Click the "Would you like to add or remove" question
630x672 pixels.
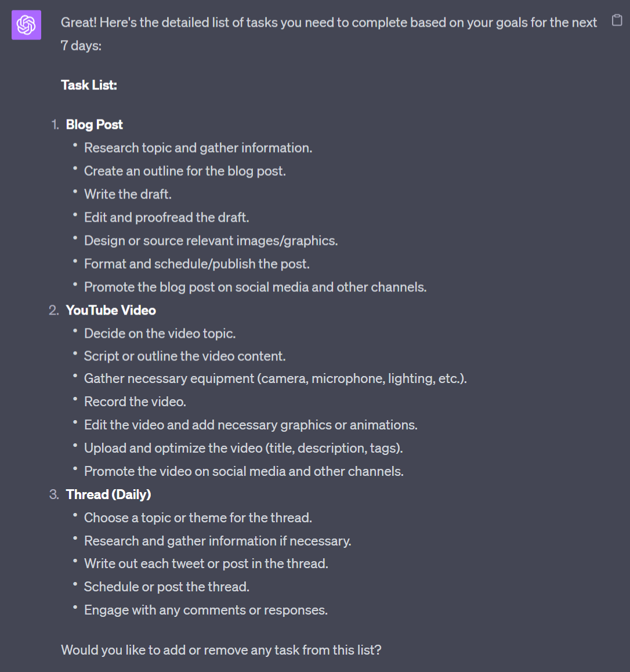coord(221,650)
